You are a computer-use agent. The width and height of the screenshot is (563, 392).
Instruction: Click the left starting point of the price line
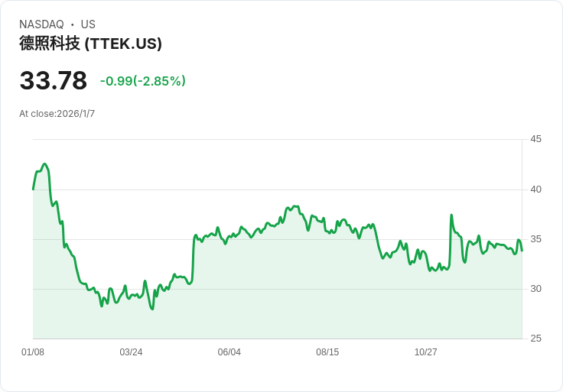pyautogui.click(x=33, y=189)
